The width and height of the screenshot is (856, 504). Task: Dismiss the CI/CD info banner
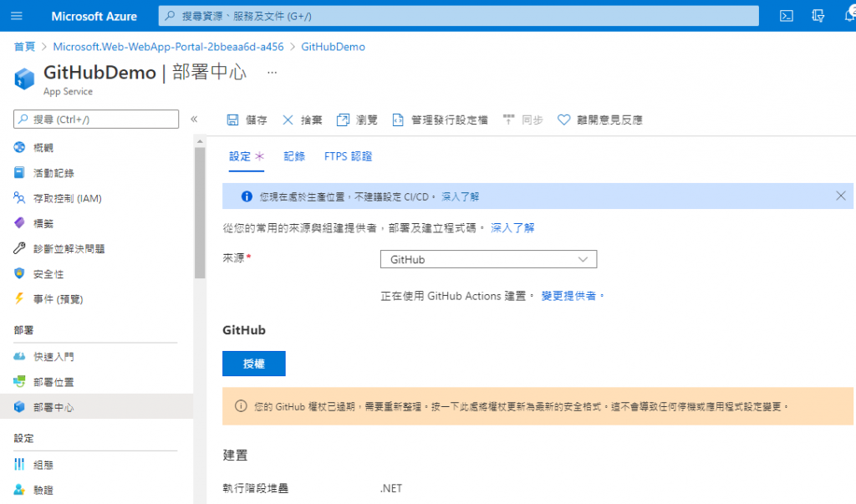click(x=841, y=196)
